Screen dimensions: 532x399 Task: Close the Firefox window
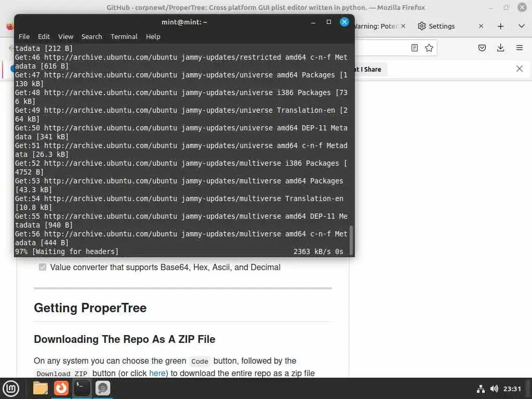(522, 7)
